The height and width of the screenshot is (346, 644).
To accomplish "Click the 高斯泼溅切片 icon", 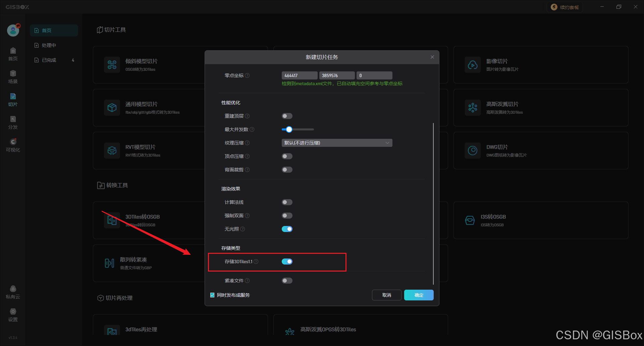I will (473, 108).
